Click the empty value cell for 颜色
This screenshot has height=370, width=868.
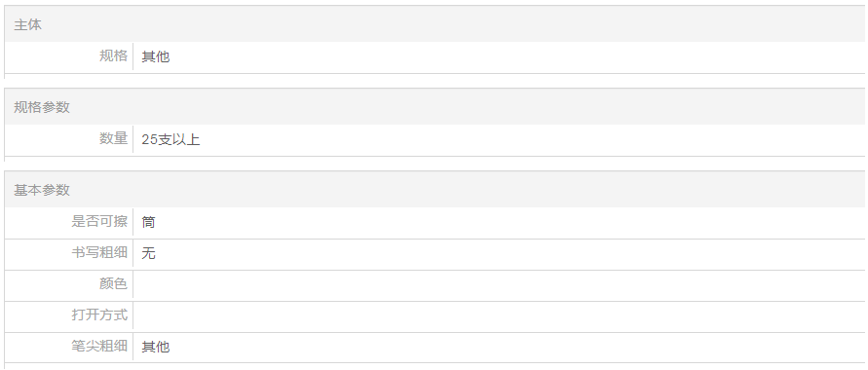[x=499, y=286]
